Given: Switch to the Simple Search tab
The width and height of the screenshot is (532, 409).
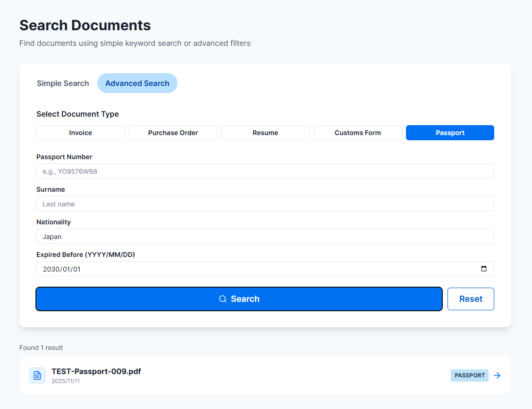Looking at the screenshot, I should point(63,83).
